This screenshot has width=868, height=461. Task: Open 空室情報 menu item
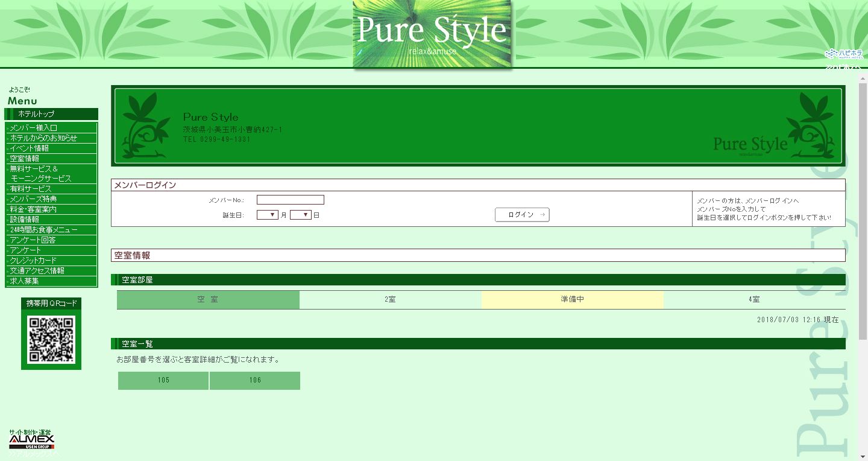coord(51,158)
